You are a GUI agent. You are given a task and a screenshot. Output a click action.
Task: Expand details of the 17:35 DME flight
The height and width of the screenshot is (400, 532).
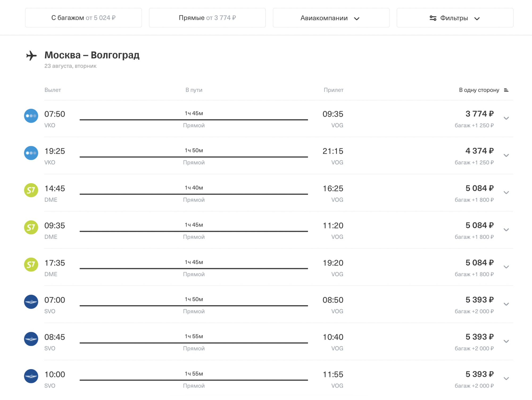(506, 267)
